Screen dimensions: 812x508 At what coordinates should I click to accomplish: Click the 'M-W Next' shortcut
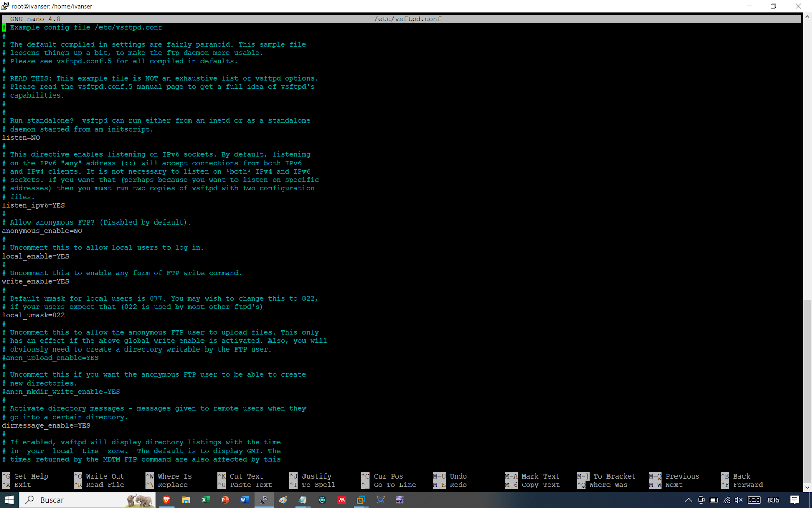pos(665,485)
